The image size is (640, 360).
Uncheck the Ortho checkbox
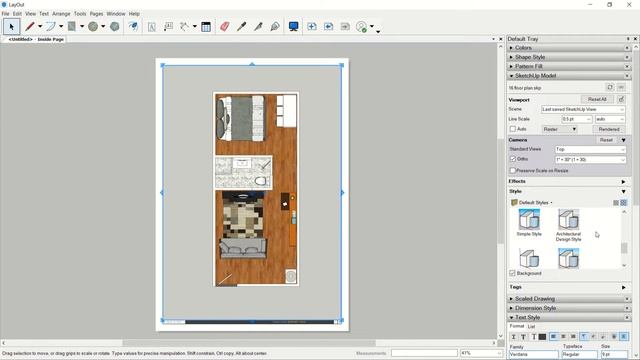513,159
